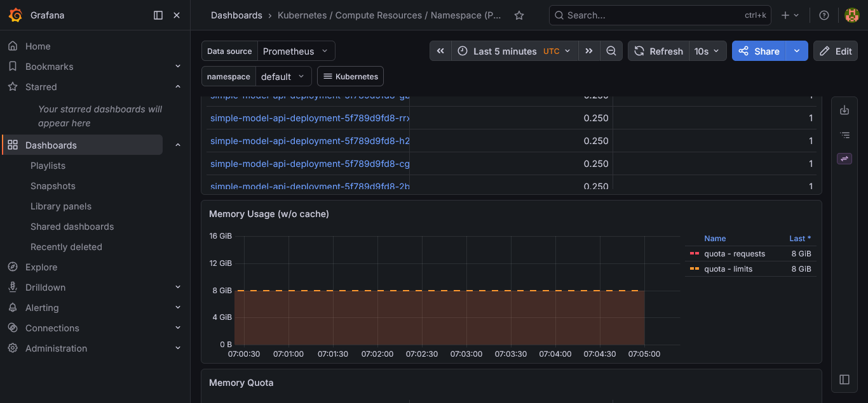Sort legend by Last column
The width and height of the screenshot is (868, 403).
coord(800,239)
